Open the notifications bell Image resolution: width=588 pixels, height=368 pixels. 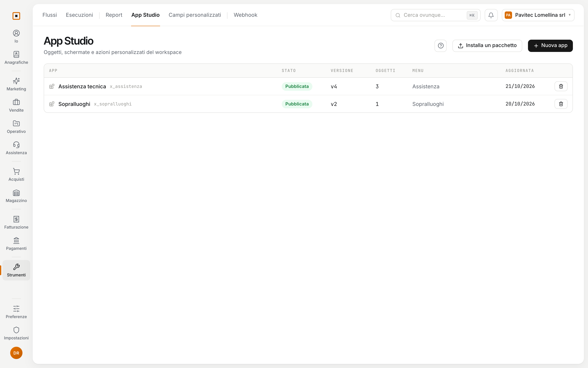coord(491,15)
